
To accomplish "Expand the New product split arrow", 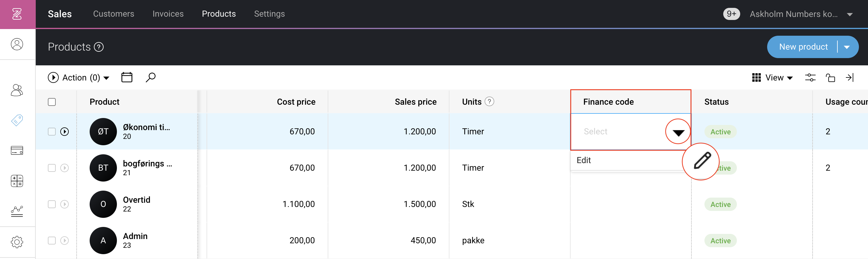I will tap(847, 47).
